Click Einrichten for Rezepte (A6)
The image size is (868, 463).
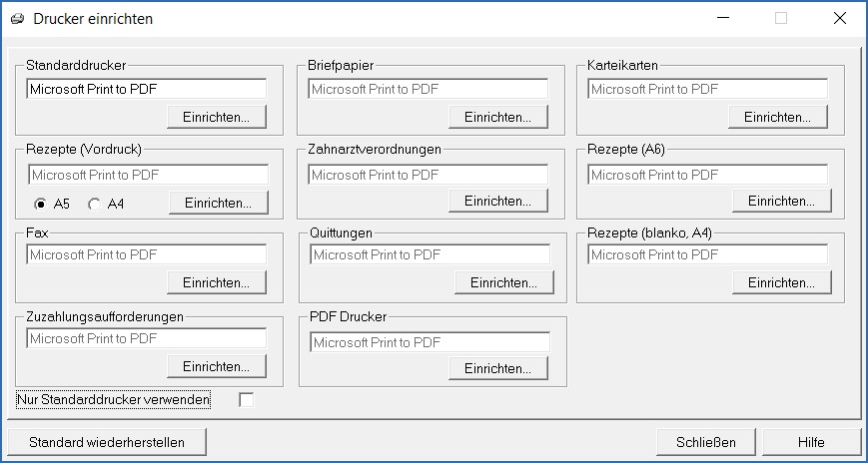tap(782, 201)
